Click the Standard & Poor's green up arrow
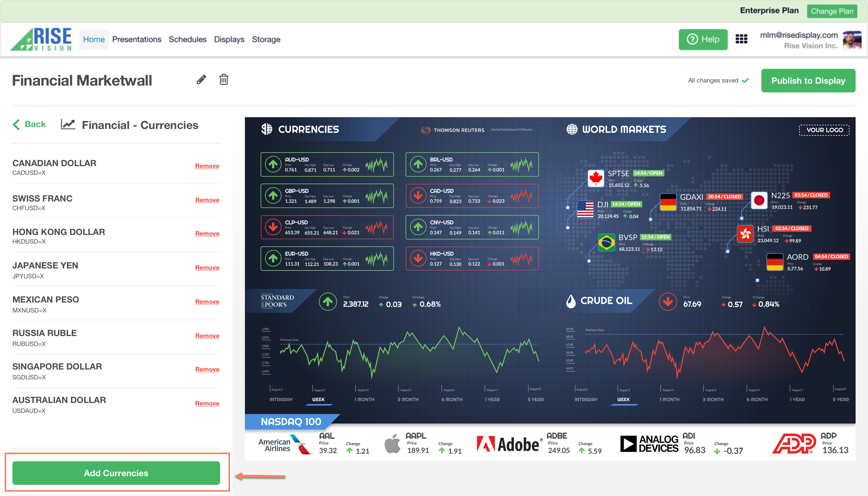The image size is (868, 496). (x=328, y=302)
